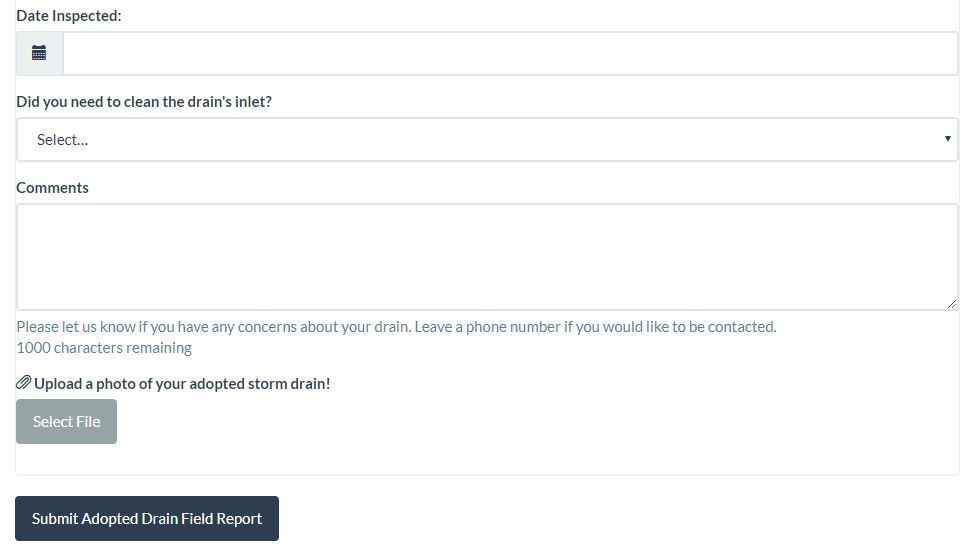
Task: Click the word 'Submit' on the dark button
Action: (x=54, y=518)
